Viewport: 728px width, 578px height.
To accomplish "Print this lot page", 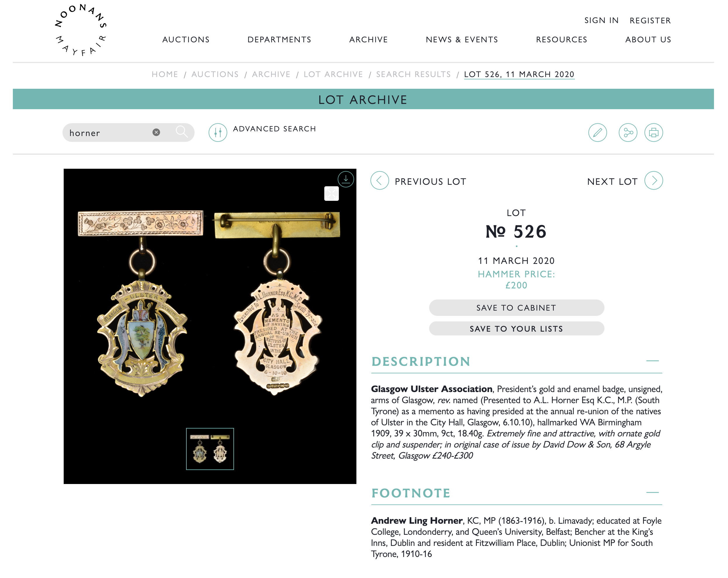I will (654, 132).
